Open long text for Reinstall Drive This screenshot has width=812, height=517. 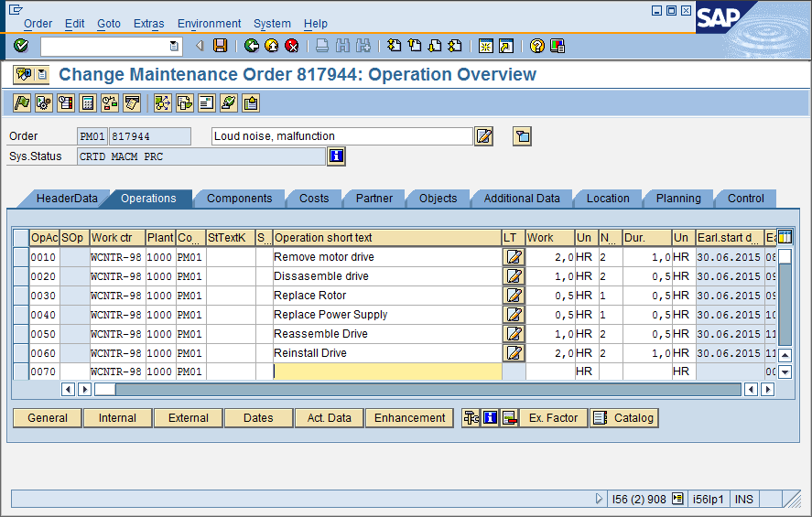pos(514,353)
